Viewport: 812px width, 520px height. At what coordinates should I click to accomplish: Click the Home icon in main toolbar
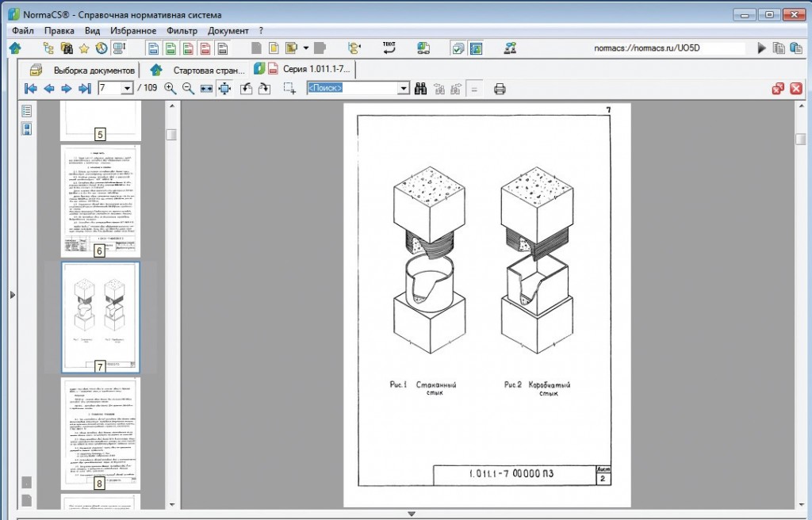pyautogui.click(x=14, y=48)
